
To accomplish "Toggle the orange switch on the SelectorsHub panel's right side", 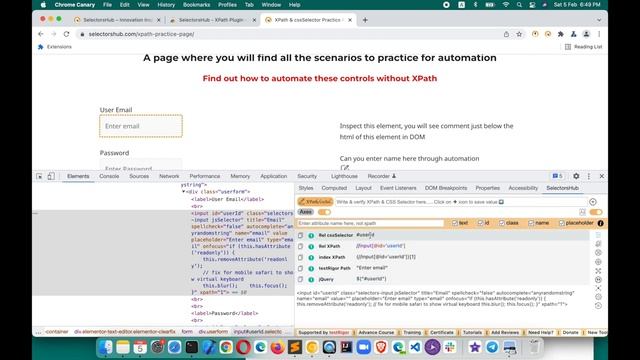I will point(596,212).
